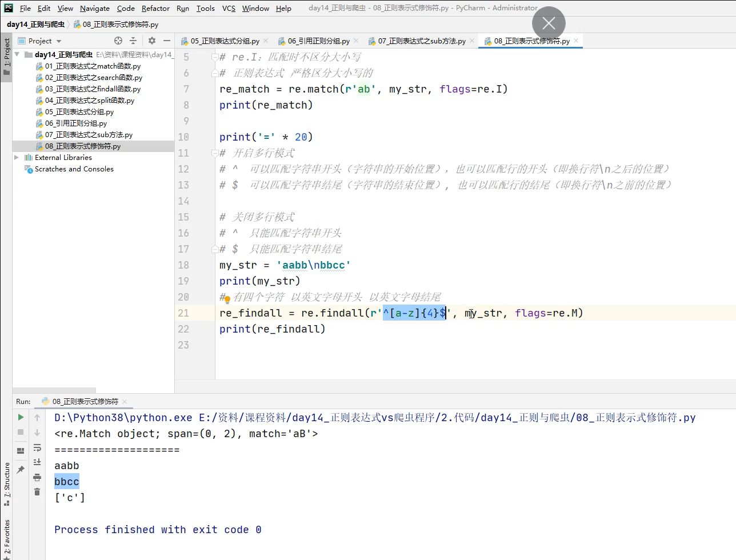The height and width of the screenshot is (560, 736).
Task: Close the 08_正则表示式修饰符 Run tab
Action: [125, 401]
